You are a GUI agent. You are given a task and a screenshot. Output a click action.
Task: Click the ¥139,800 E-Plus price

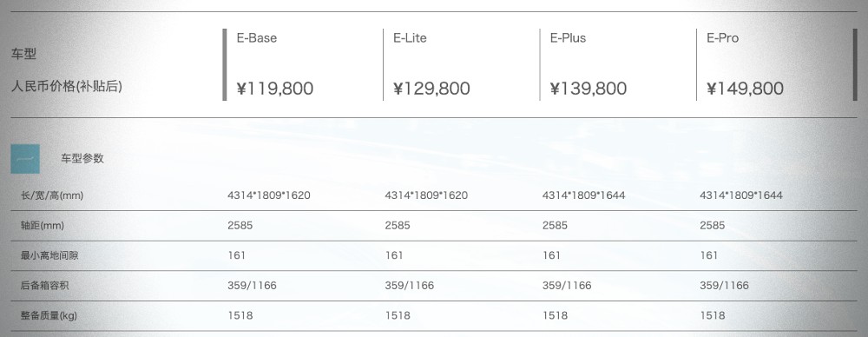pos(589,89)
